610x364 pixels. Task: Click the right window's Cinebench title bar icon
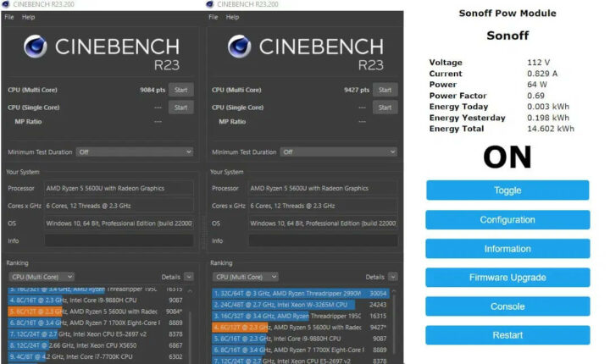(210, 4)
